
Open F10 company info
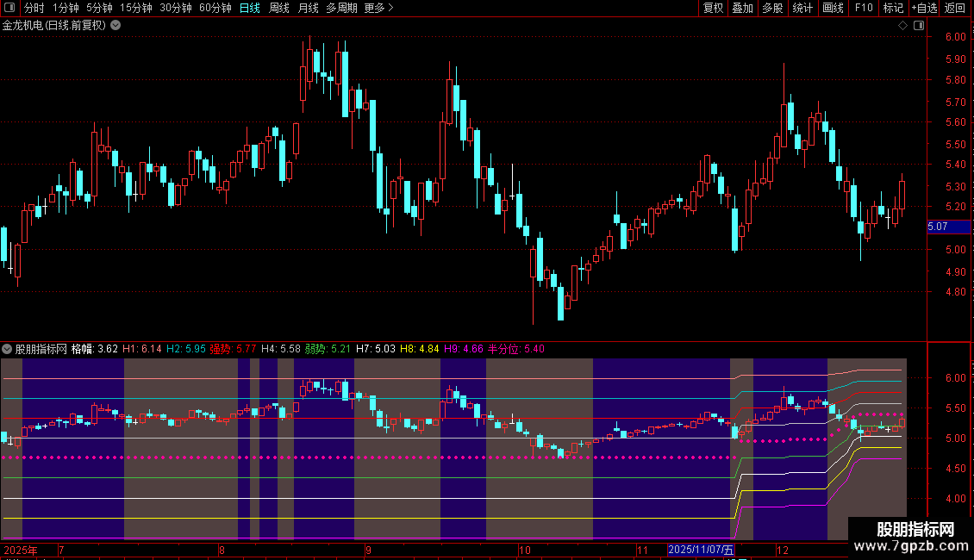point(864,8)
